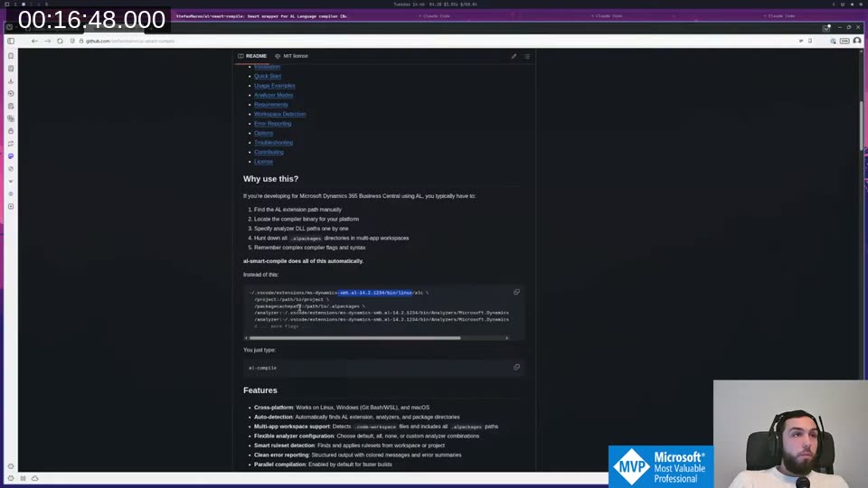
Task: Click the 'Instead of this:' text
Action: pyautogui.click(x=260, y=275)
